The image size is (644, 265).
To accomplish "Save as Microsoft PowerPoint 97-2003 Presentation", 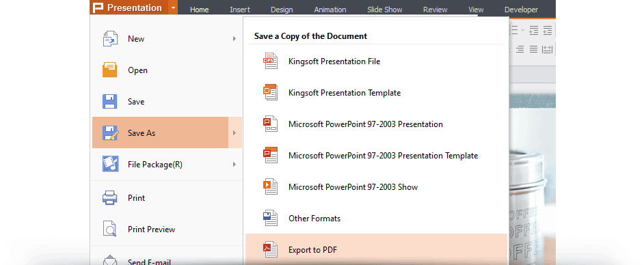I will (375, 124).
